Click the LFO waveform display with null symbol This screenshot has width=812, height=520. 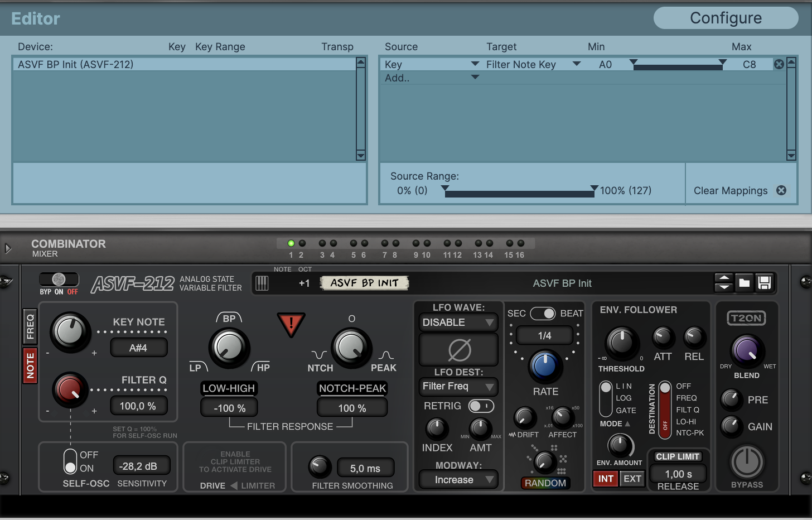[x=458, y=350]
